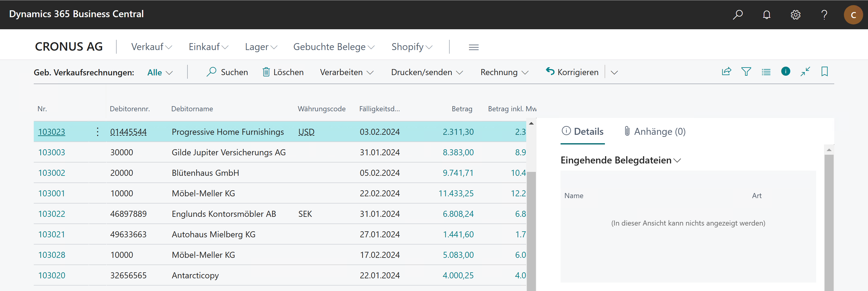The image size is (868, 291).
Task: Click the Suchen magnifier action
Action: [x=227, y=72]
